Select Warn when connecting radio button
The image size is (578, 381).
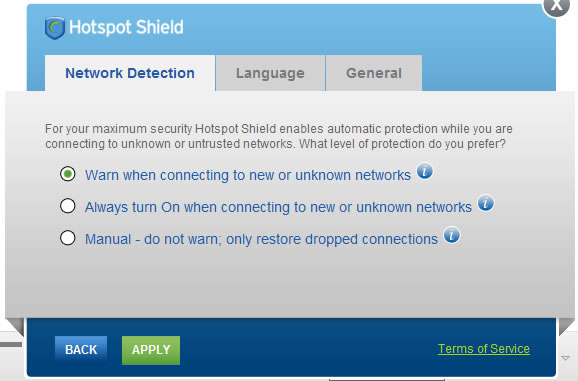click(x=68, y=174)
